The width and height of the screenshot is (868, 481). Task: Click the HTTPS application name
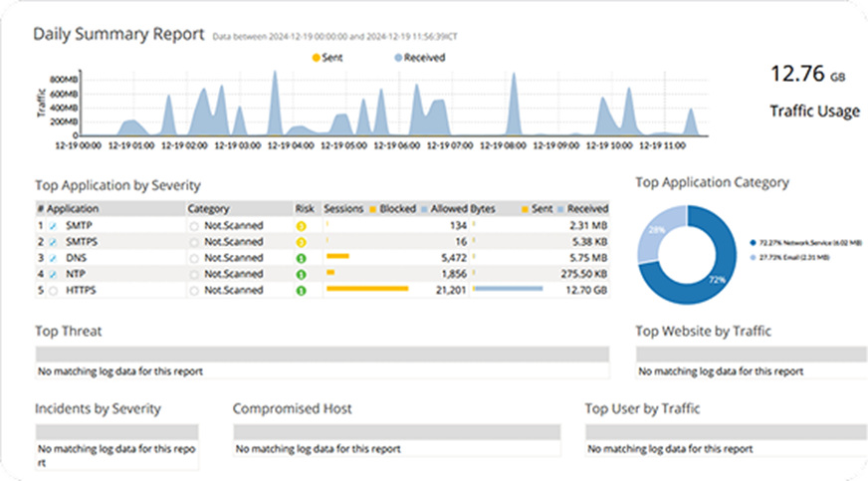81,291
